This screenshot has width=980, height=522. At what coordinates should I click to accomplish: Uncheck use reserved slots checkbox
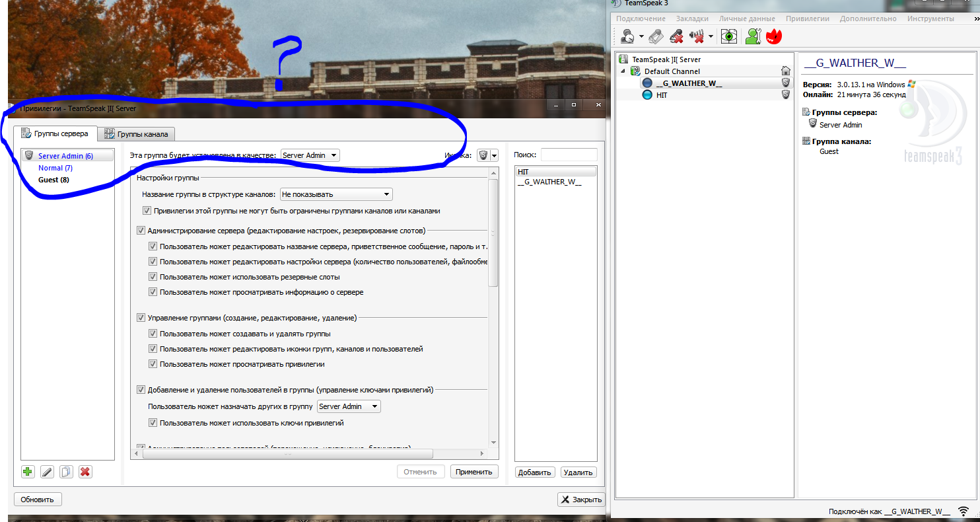coord(153,277)
